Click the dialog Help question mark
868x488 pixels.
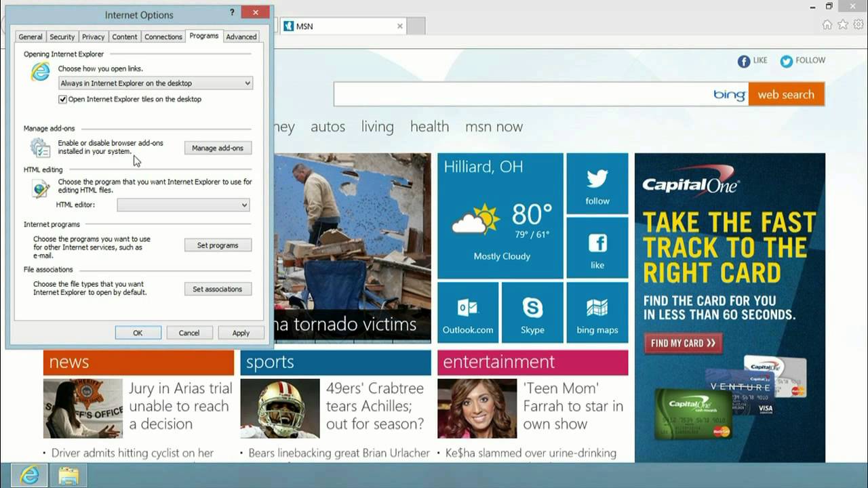pos(231,12)
